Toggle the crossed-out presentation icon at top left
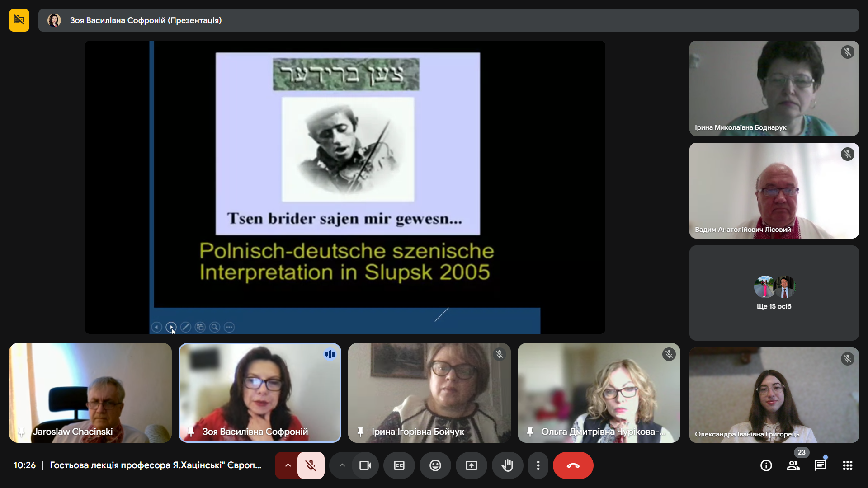Image resolution: width=868 pixels, height=488 pixels. pos(19,20)
